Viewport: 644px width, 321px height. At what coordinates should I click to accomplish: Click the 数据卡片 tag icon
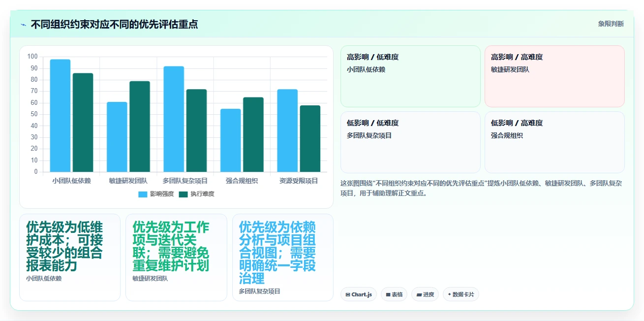tap(449, 294)
